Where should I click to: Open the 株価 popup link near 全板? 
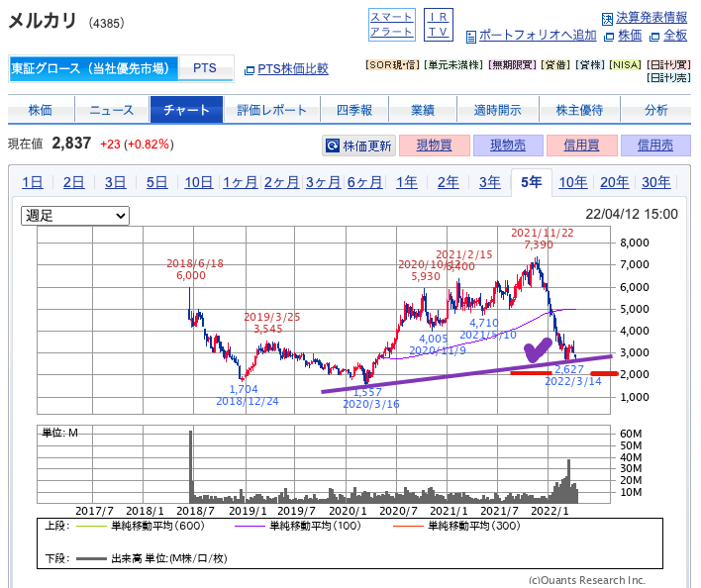pyautogui.click(x=630, y=36)
